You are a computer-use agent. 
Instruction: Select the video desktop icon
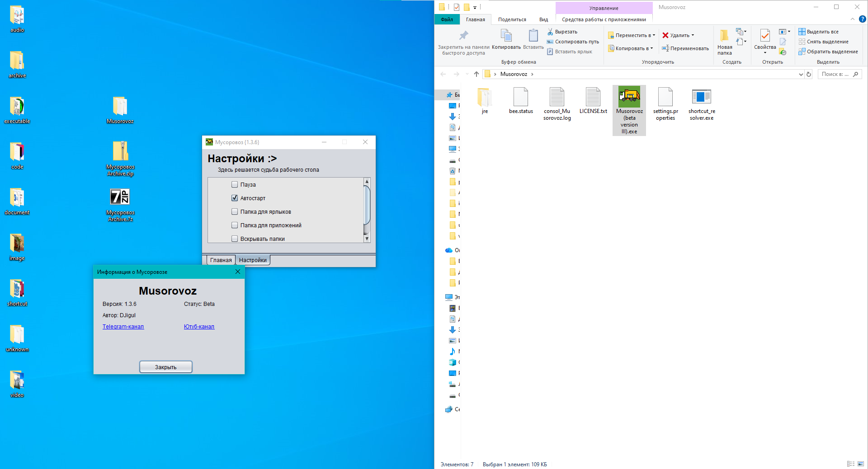click(17, 384)
